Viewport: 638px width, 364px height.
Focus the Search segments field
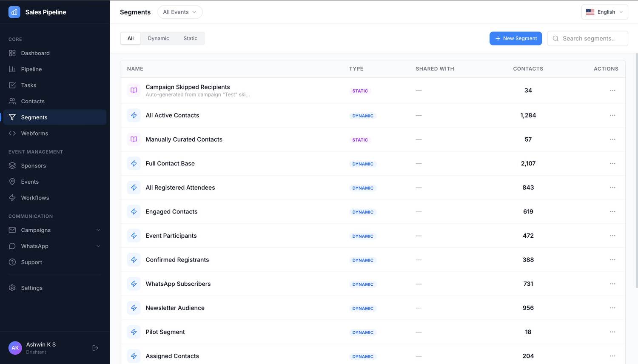587,38
